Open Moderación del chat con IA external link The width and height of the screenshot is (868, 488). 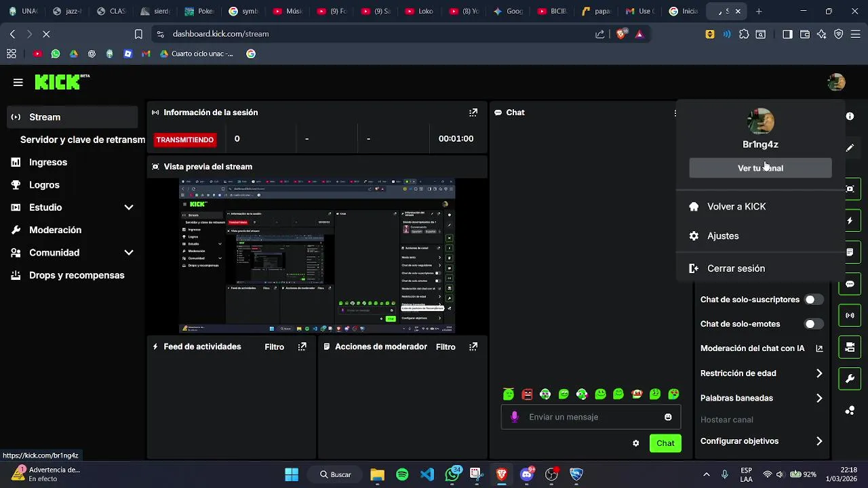click(x=819, y=348)
